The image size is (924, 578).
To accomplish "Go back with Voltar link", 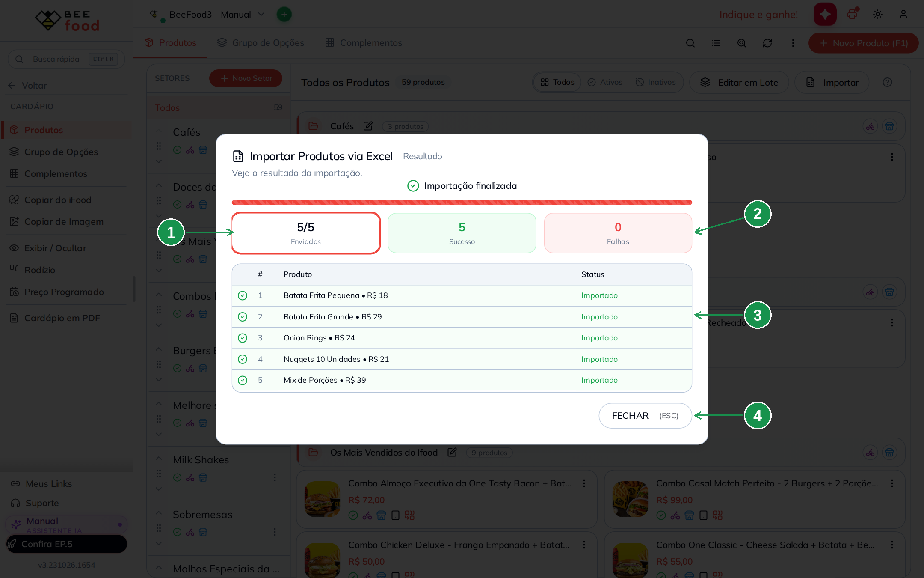I will click(28, 85).
